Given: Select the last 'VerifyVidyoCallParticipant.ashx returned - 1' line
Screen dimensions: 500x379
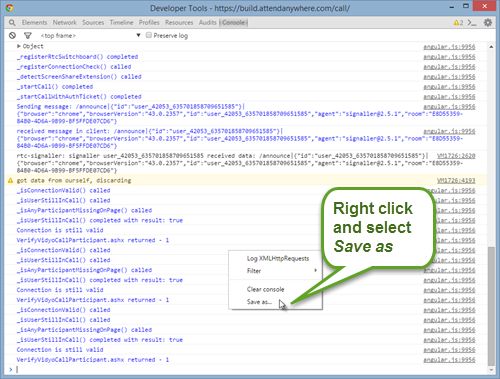Looking at the screenshot, I should tap(93, 360).
